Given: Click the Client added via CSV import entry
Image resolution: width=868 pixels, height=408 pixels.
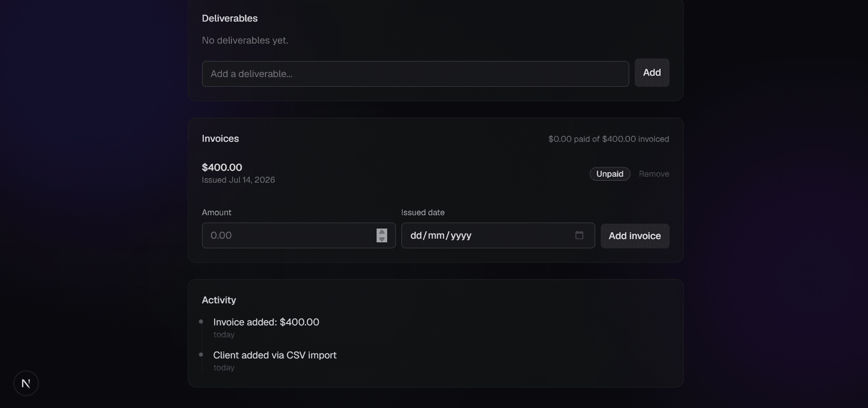Looking at the screenshot, I should point(275,355).
